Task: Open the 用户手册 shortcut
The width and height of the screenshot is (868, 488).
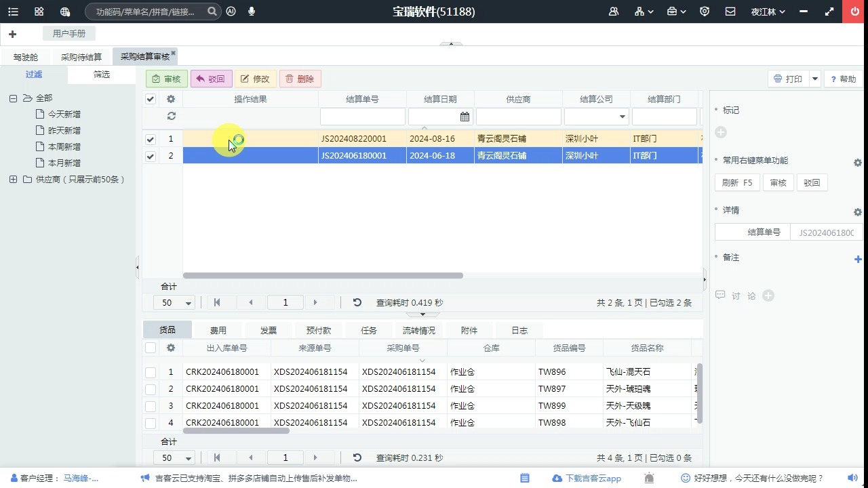Action: 69,34
